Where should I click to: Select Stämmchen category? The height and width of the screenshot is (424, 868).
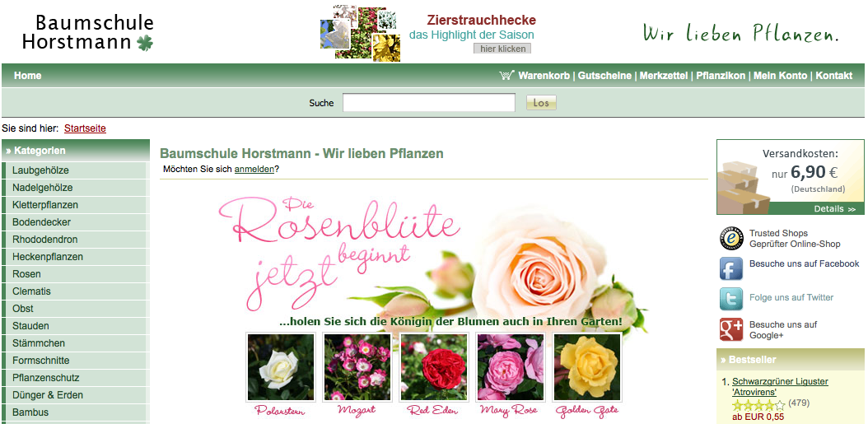75,343
